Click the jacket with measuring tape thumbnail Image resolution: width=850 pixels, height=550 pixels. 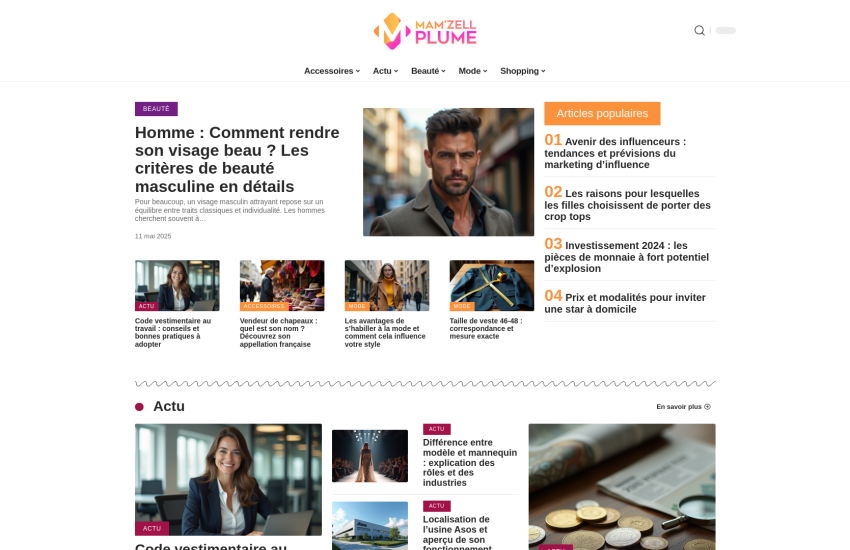click(492, 286)
